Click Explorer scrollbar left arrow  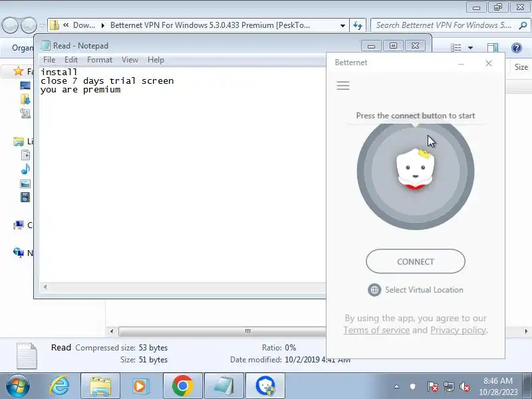pos(112,331)
